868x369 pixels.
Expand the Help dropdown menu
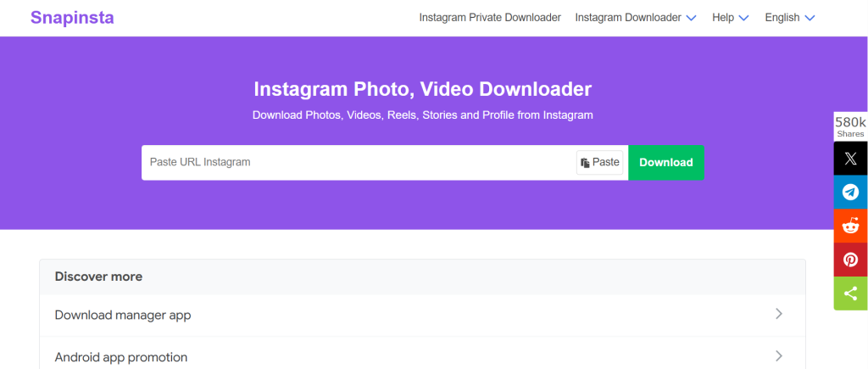(730, 18)
